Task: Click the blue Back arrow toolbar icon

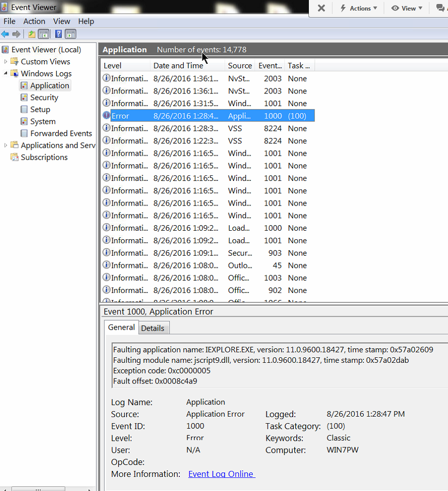Action: [x=5, y=34]
